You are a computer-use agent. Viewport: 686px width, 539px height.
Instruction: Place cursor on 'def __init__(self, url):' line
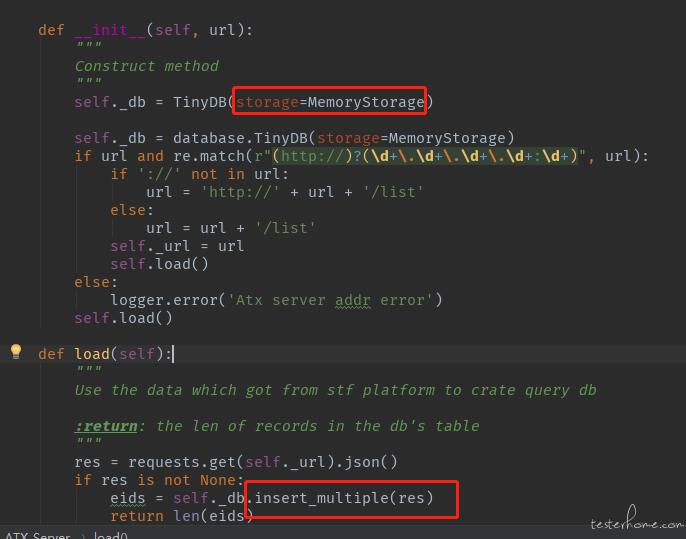coord(145,30)
